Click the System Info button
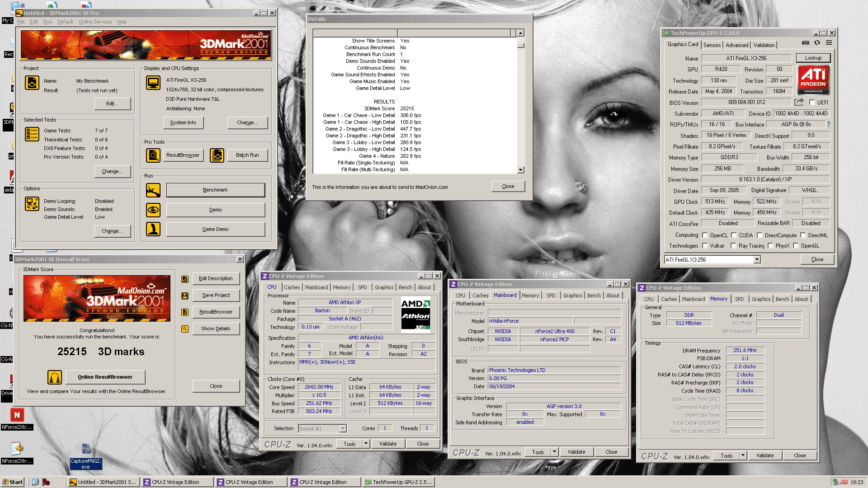This screenshot has height=488, width=868. point(183,122)
